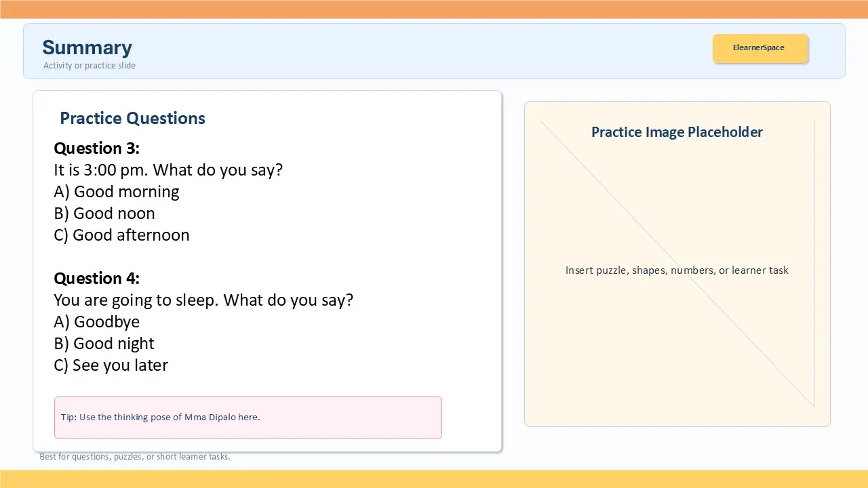Select the Summary slide title

(87, 47)
